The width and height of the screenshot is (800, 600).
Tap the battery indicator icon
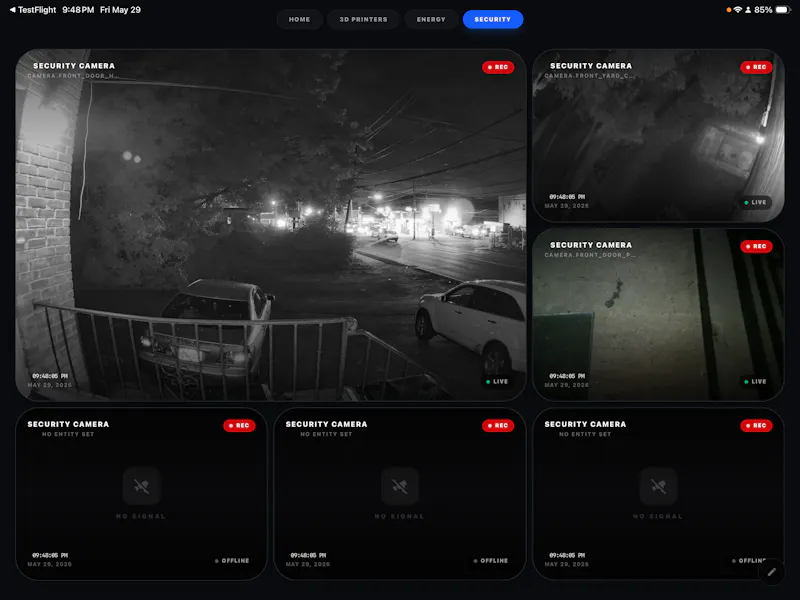click(783, 10)
